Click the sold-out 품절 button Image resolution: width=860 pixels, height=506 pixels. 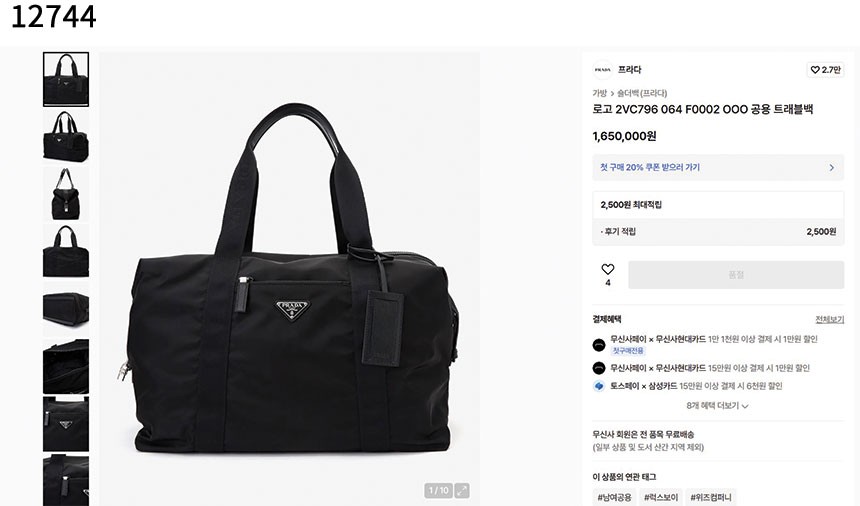(736, 275)
